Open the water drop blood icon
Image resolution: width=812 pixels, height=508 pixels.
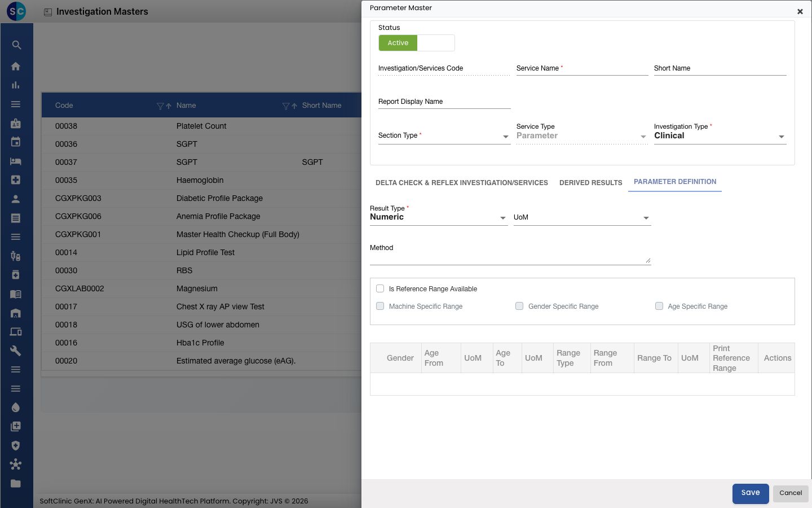(16, 408)
